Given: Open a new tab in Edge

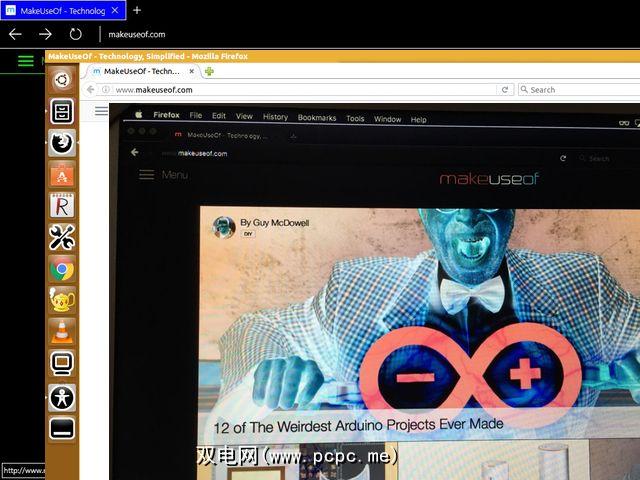Looking at the screenshot, I should point(137,10).
